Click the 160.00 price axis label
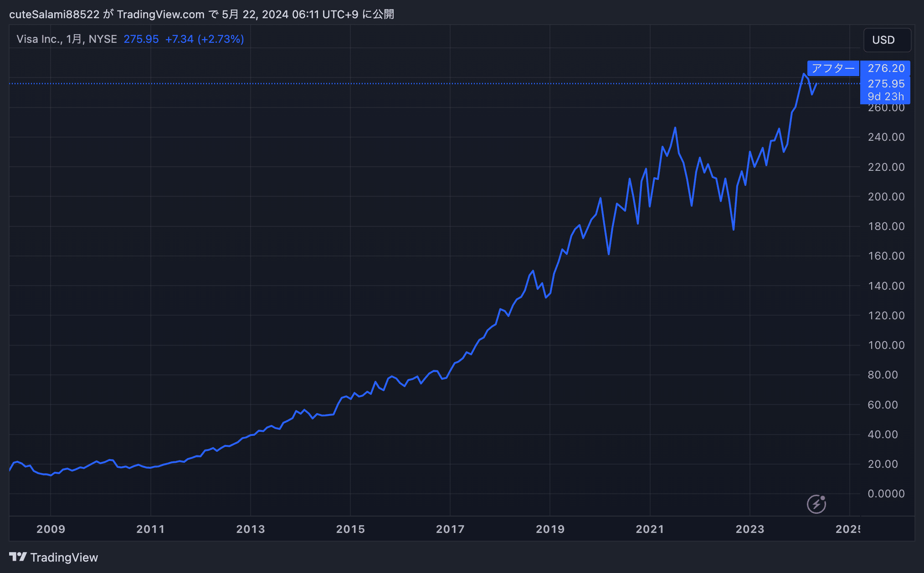Image resolution: width=924 pixels, height=573 pixels. (886, 256)
